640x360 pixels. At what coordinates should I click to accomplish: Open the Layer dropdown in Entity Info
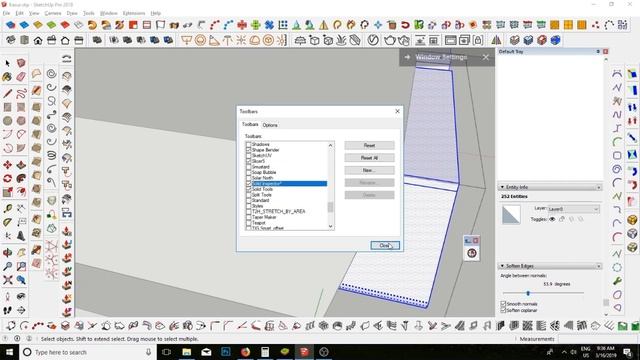click(x=573, y=209)
